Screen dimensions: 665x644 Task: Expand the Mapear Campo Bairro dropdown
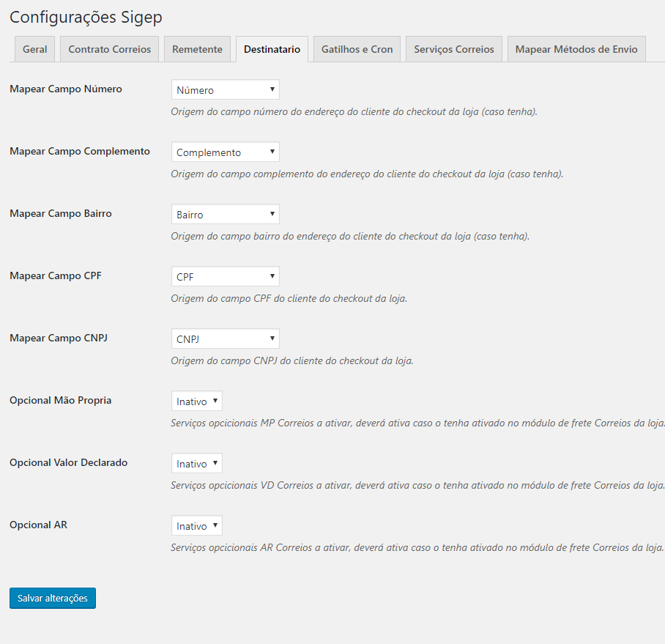(225, 215)
